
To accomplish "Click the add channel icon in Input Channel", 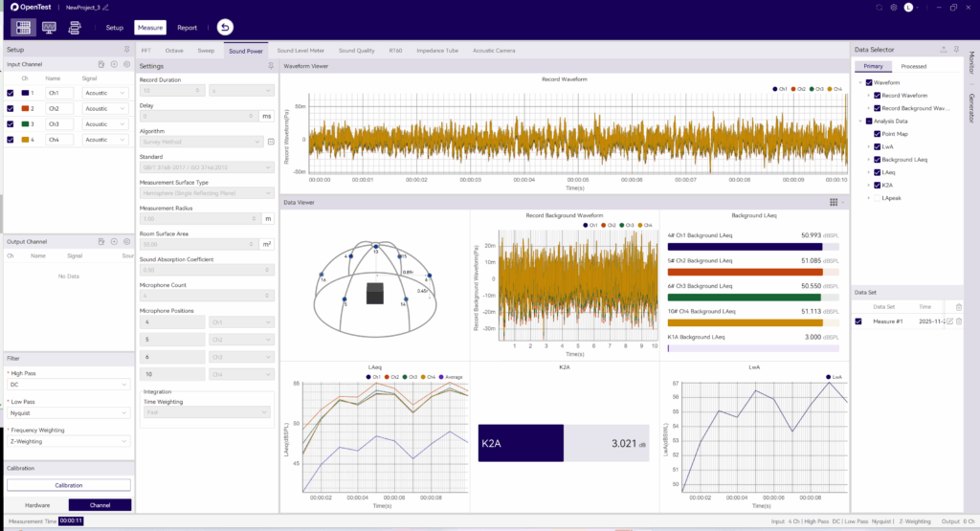I will coord(114,64).
